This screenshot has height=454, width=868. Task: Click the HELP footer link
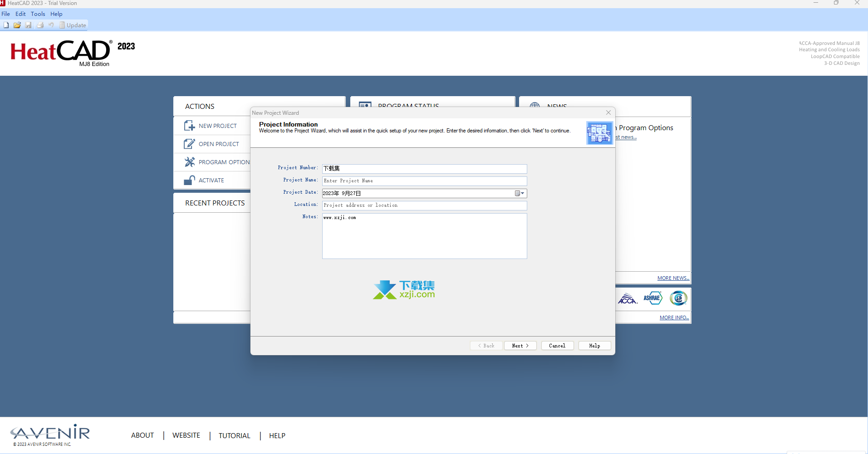pyautogui.click(x=277, y=435)
